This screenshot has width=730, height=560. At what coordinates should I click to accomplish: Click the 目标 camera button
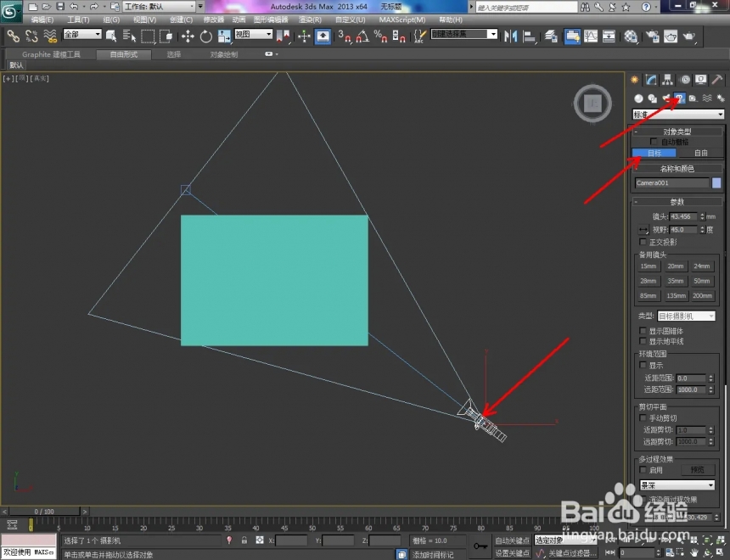click(x=654, y=153)
